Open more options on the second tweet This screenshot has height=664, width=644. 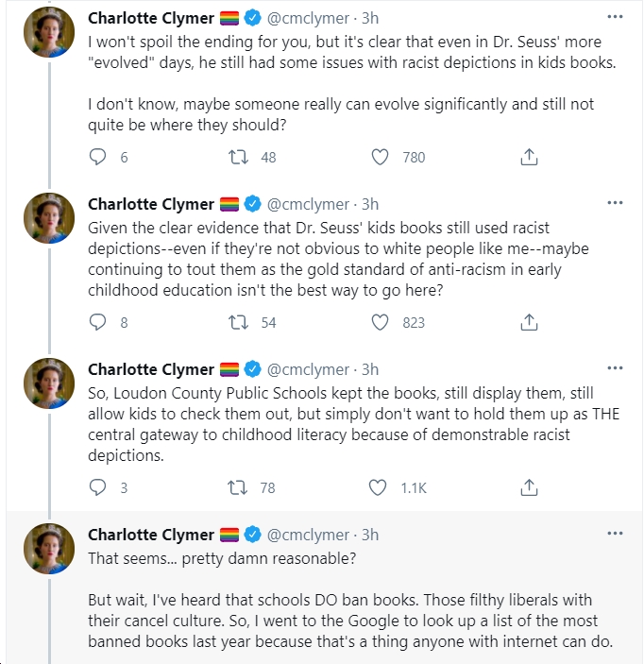pos(615,203)
